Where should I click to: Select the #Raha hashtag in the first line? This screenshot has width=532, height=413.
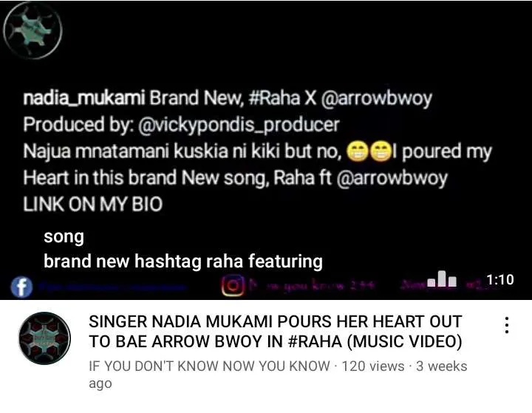click(x=274, y=98)
